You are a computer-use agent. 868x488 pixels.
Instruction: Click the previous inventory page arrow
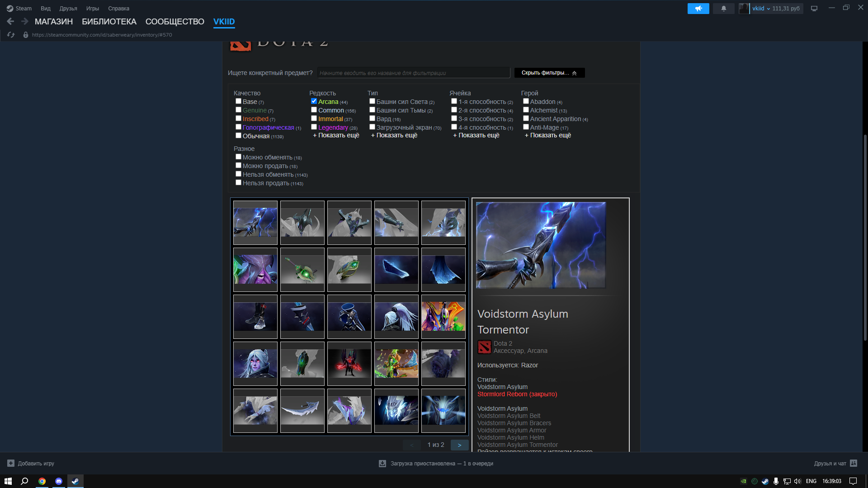(411, 445)
